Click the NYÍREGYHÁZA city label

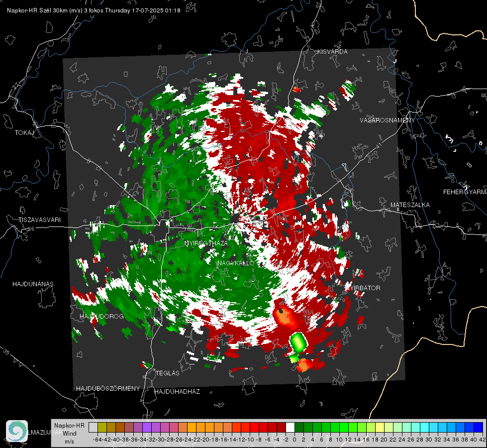pos(206,243)
